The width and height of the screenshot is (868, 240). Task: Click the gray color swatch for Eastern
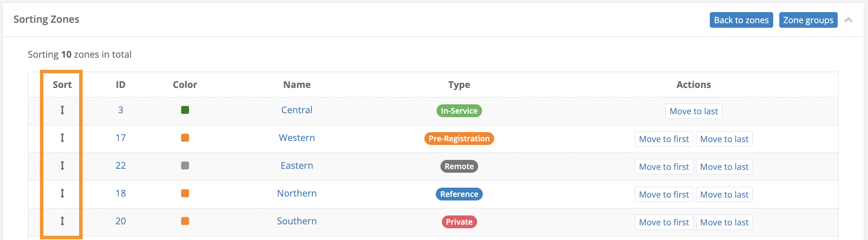tap(185, 166)
